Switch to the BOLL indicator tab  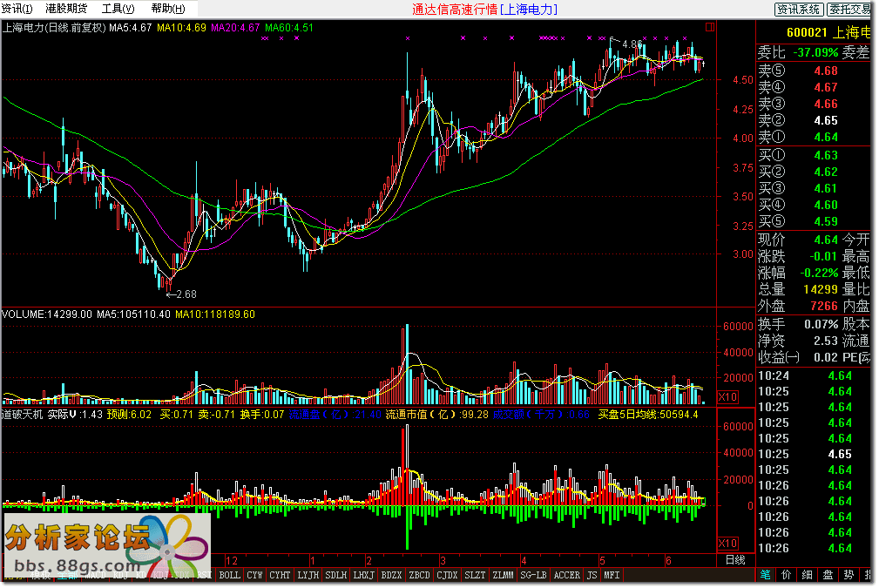(229, 575)
